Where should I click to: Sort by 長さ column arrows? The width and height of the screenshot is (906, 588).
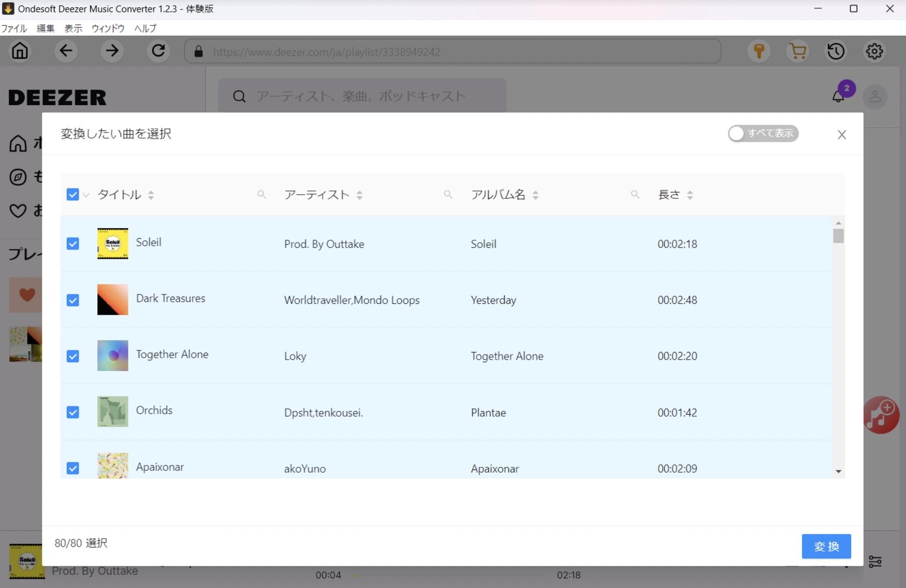(x=690, y=195)
